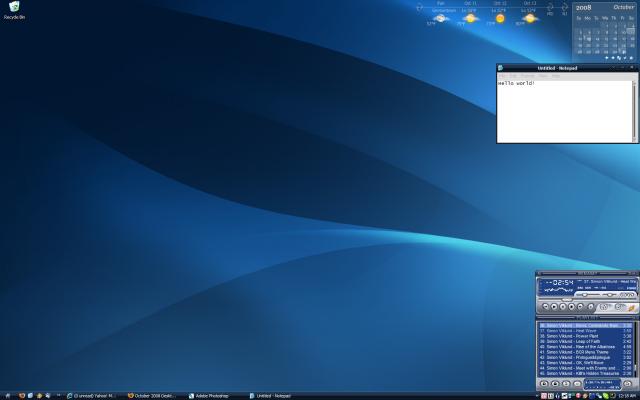
Task: Click Notepad title bar icon
Action: [x=500, y=68]
